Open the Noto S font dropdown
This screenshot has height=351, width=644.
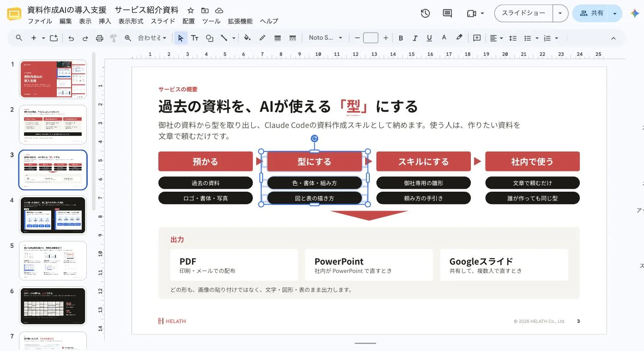pos(326,38)
